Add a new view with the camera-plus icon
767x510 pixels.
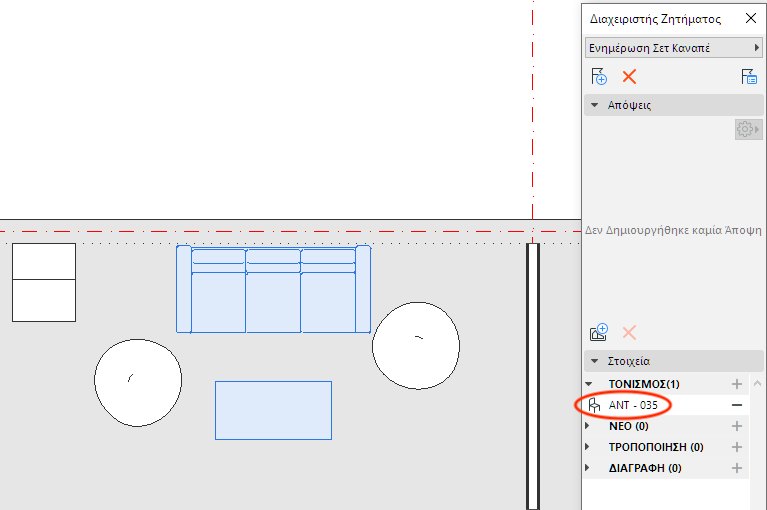[x=599, y=333]
